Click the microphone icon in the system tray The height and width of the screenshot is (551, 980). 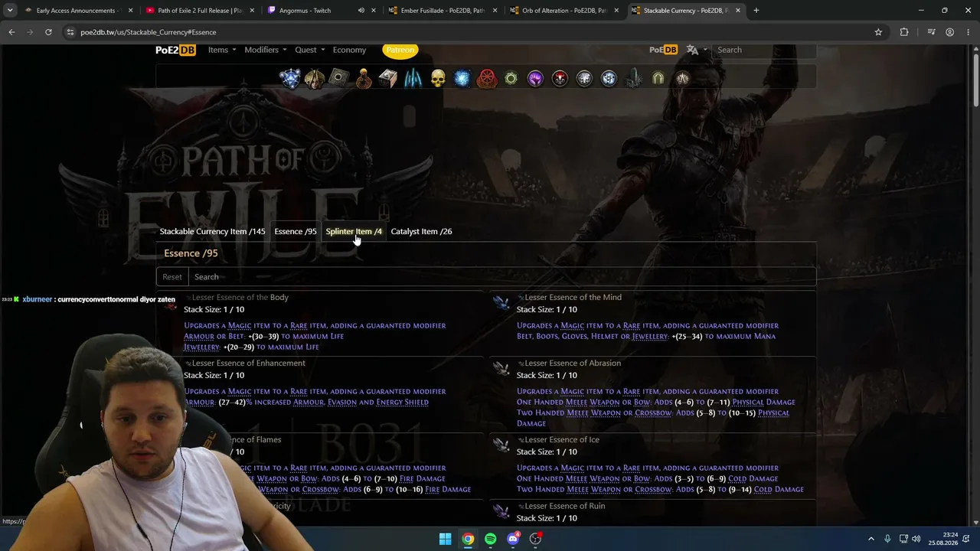pos(887,539)
